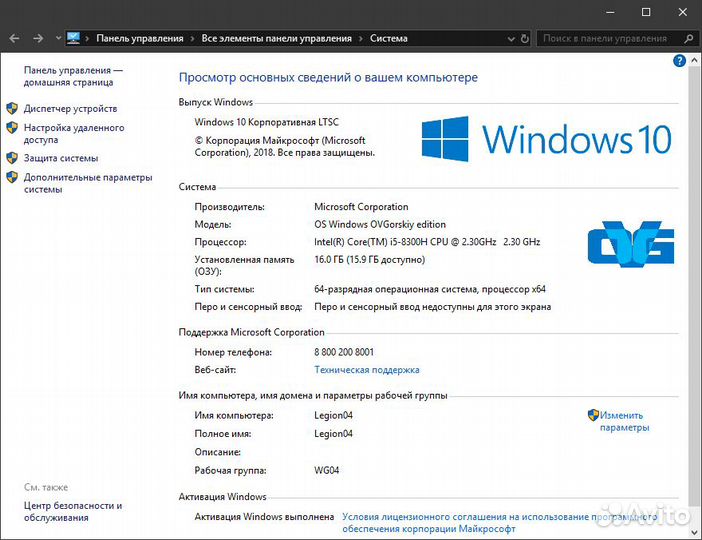Select the phone number 8 800 200 8001
Screen dimensions: 702x540
pyautogui.click(x=344, y=352)
